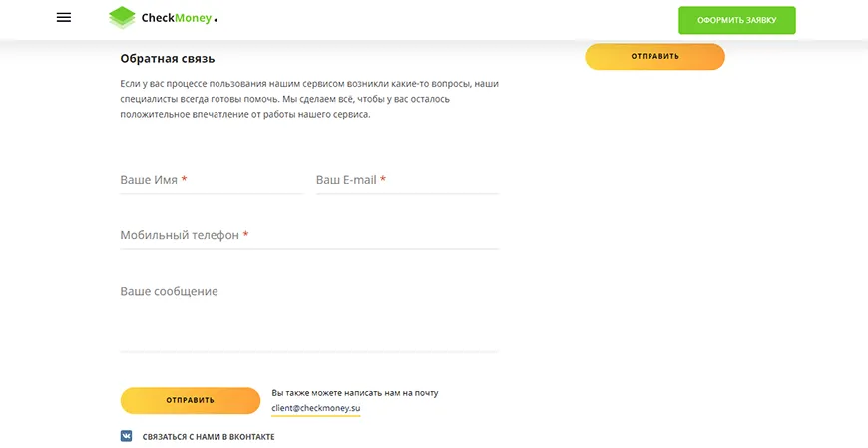Submit the form with ОТПРАВИТЬ below the message
Viewport: 868px width, 448px height.
pyautogui.click(x=190, y=400)
